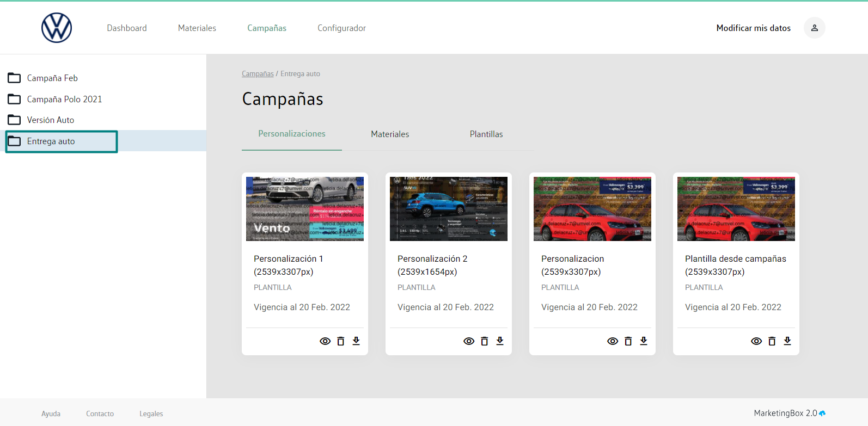Download Plantilla desde campañas file

coord(787,341)
